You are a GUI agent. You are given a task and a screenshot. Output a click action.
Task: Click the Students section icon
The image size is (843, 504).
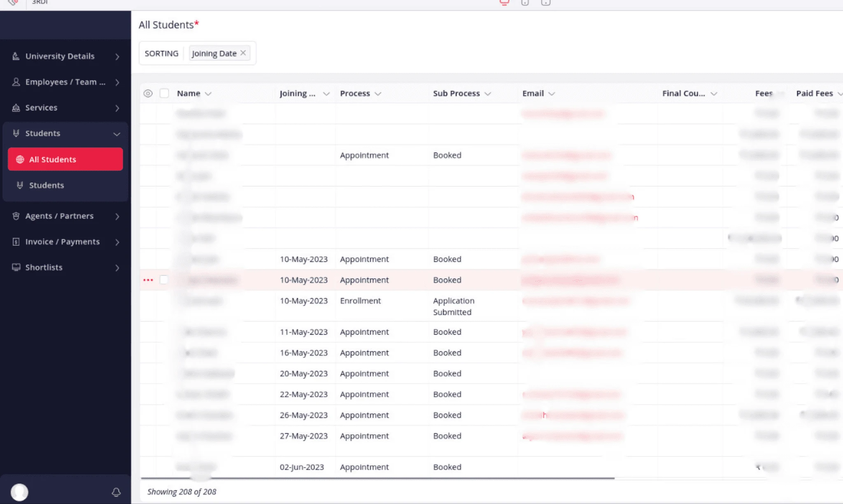(16, 133)
